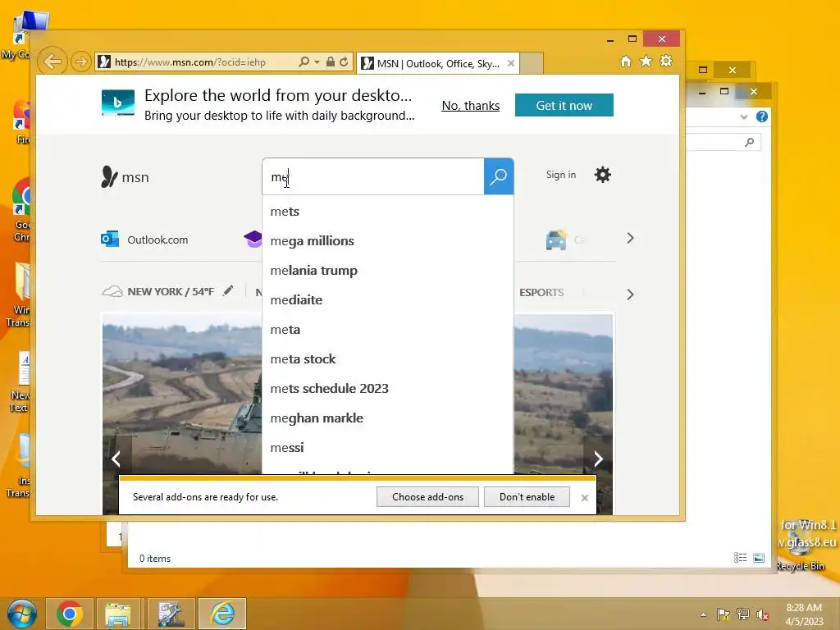Select the "mets schedule 2023" suggestion
This screenshot has width=840, height=630.
[x=388, y=388]
